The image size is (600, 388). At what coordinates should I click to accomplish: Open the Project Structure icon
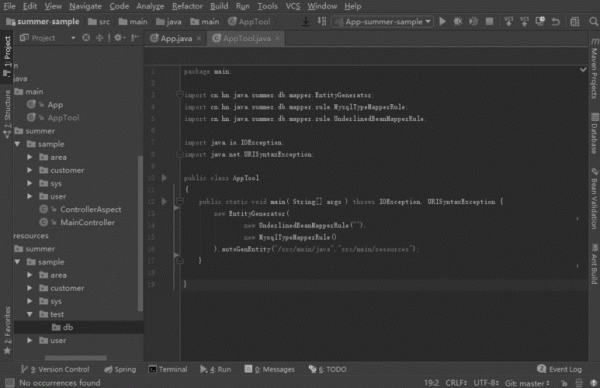click(575, 22)
